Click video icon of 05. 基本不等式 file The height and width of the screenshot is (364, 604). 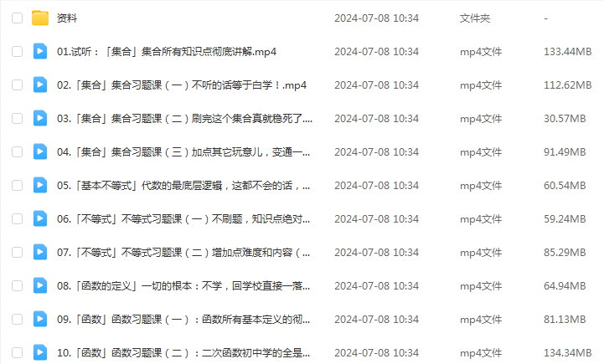[40, 185]
